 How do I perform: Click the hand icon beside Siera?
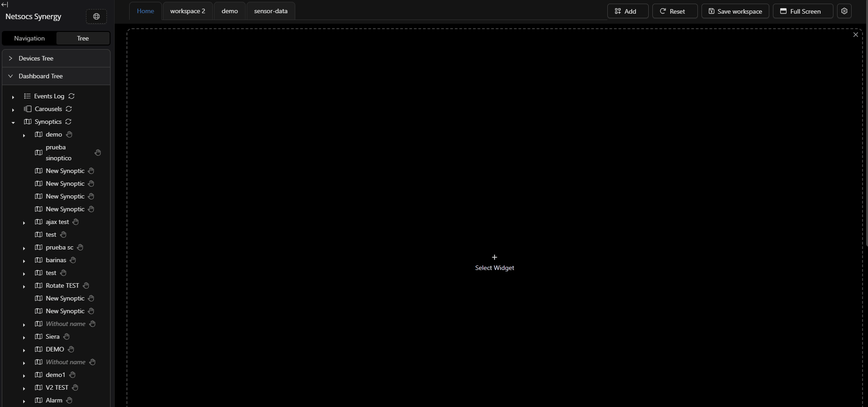66,336
